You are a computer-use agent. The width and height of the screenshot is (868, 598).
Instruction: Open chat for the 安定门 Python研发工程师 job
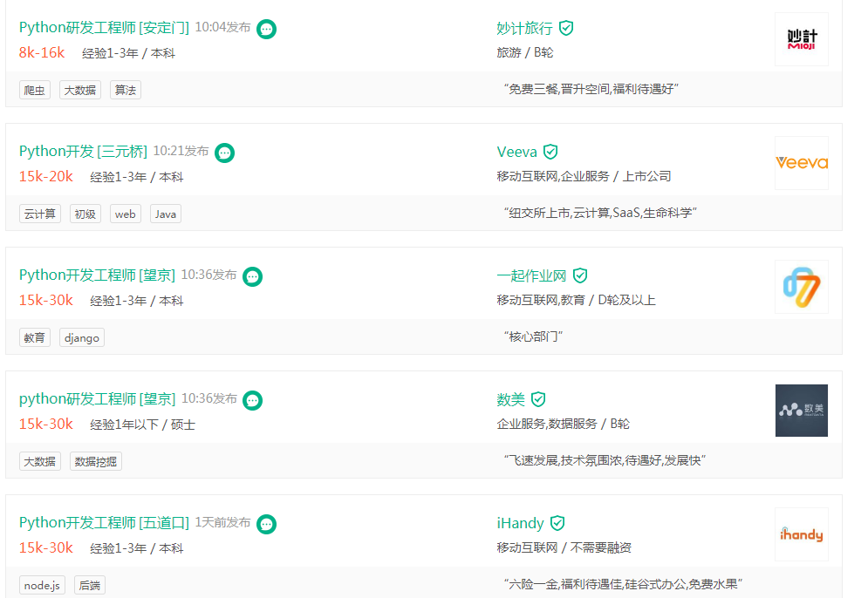266,29
